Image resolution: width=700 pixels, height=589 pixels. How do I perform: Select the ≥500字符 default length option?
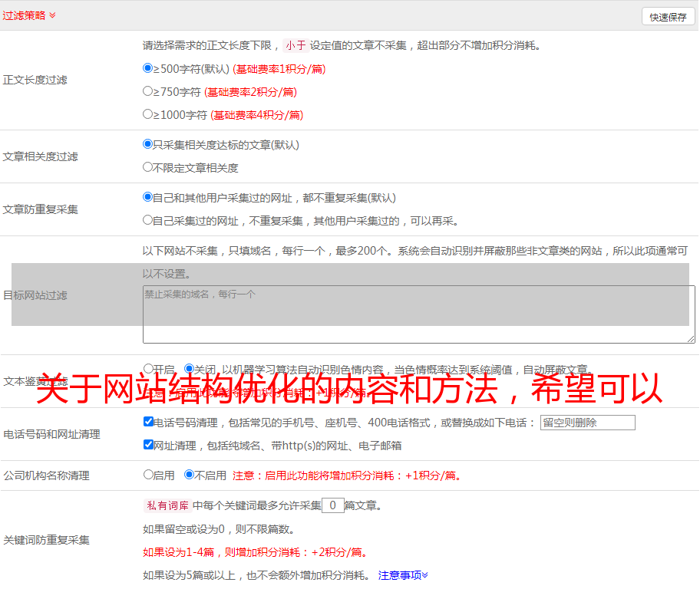[x=148, y=68]
